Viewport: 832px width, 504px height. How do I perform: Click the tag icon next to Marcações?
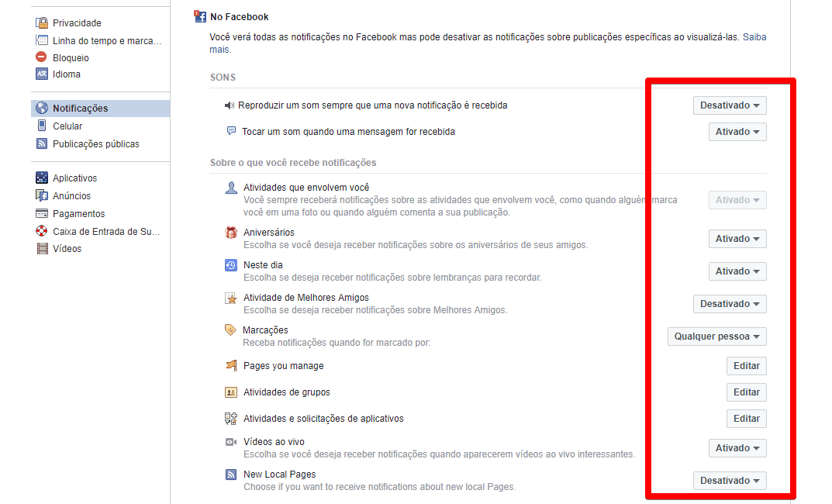pyautogui.click(x=230, y=330)
